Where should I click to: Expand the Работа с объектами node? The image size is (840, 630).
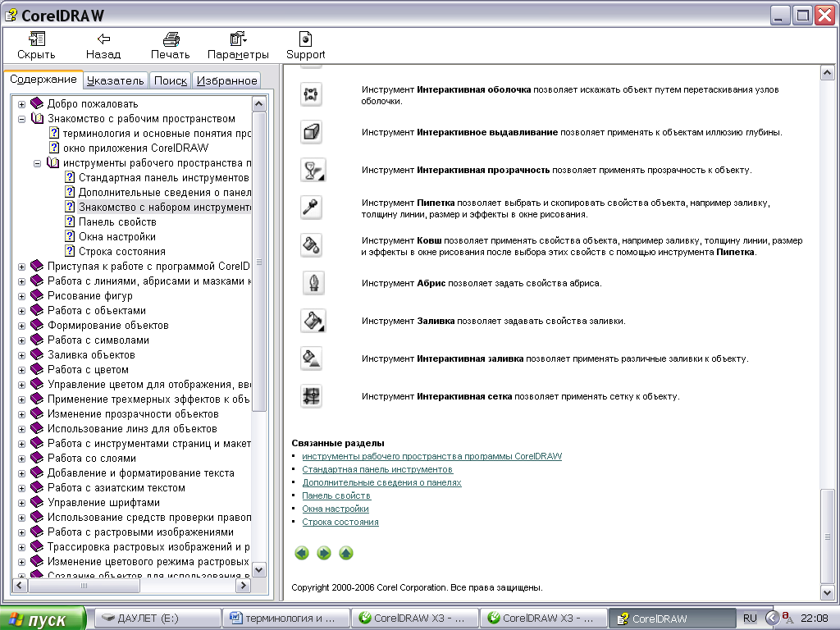pos(21,311)
